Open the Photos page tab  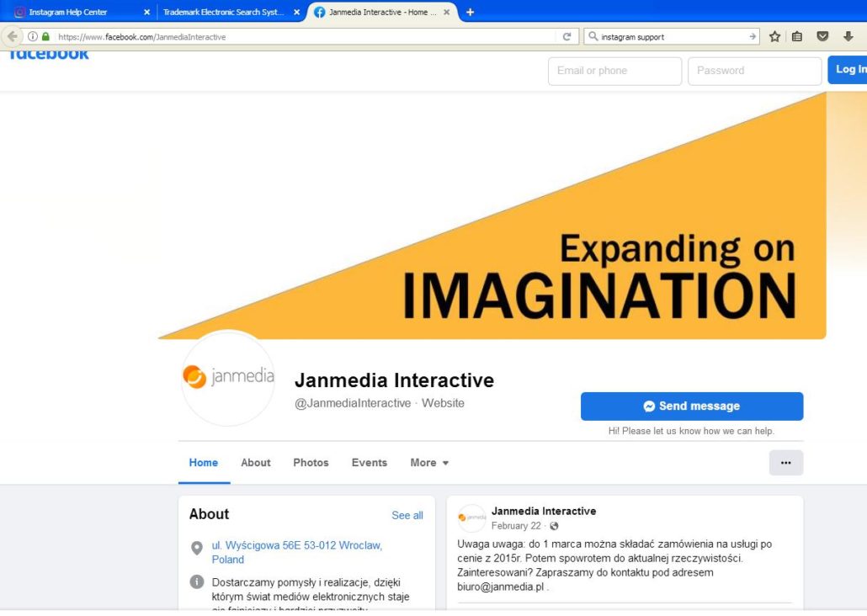(311, 463)
